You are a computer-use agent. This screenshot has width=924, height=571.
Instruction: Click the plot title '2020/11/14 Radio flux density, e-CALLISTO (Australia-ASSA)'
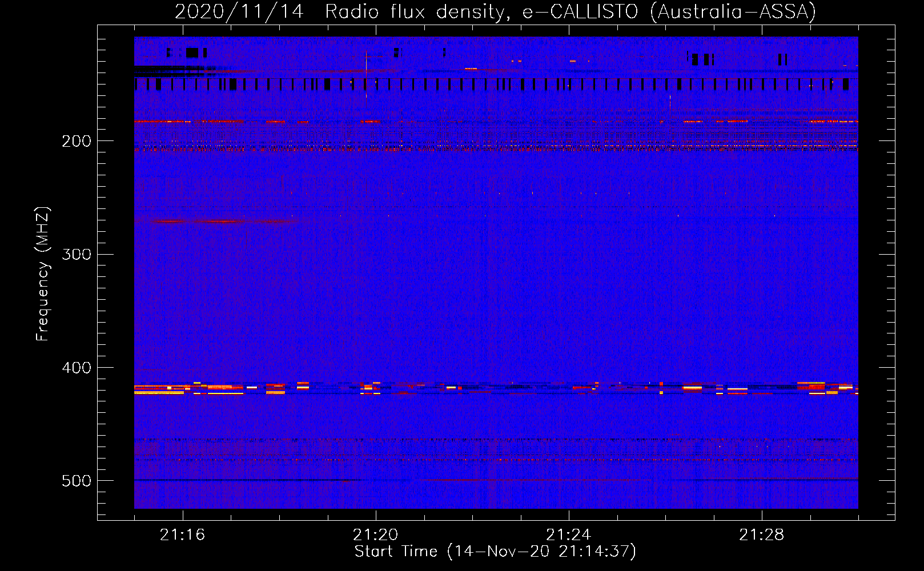point(495,11)
